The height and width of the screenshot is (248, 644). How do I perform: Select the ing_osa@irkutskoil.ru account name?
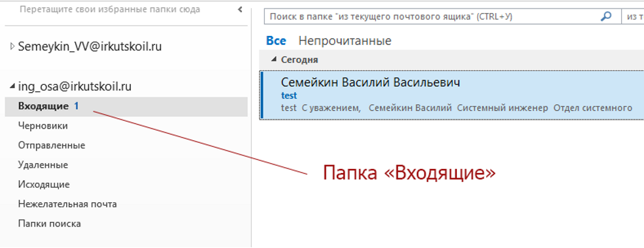(75, 87)
